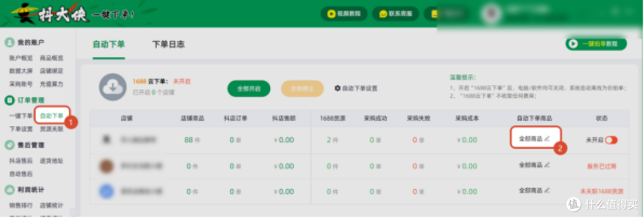The width and height of the screenshot is (644, 218).
Task: Open 资源关联 in the sidebar
Action: click(52, 129)
